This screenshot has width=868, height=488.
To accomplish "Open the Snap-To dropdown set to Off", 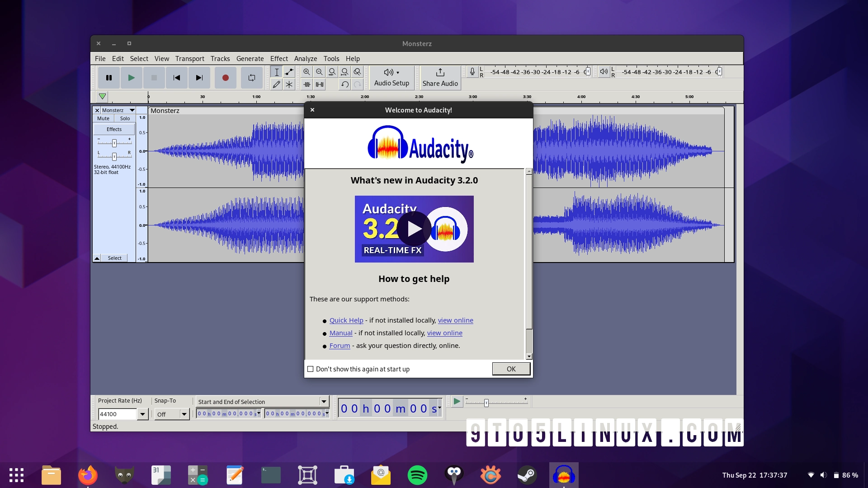I will tap(184, 414).
